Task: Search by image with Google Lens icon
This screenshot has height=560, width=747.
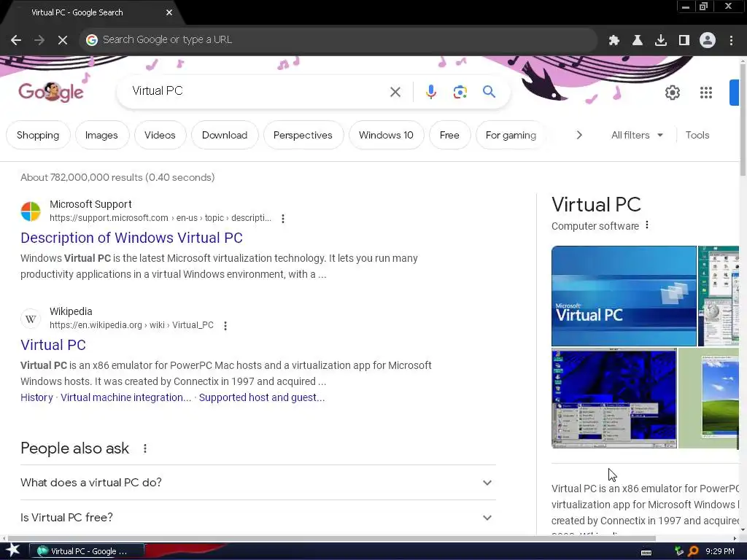Action: click(460, 92)
